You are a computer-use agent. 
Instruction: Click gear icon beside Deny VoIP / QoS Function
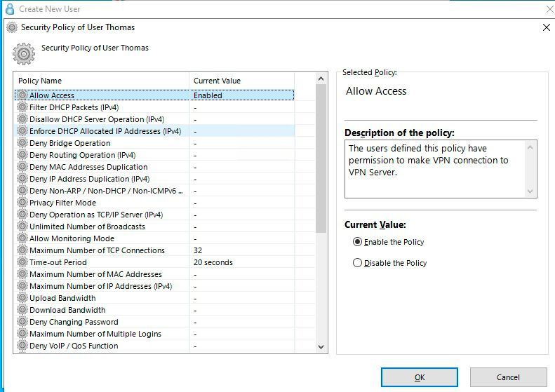[22, 346]
